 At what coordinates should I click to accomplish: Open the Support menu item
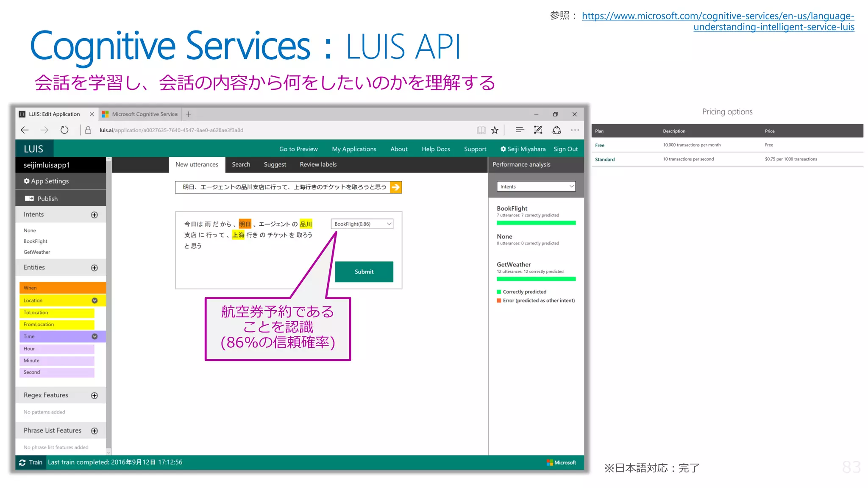tap(475, 149)
